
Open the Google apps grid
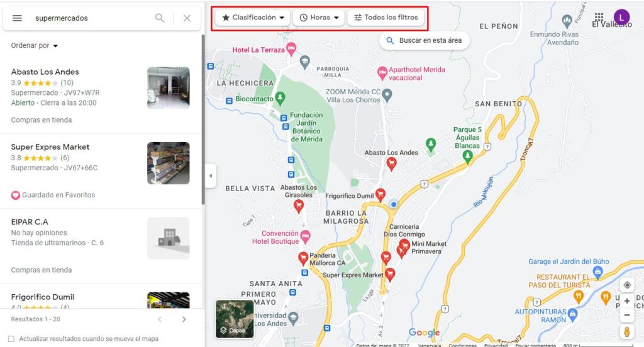tap(599, 17)
